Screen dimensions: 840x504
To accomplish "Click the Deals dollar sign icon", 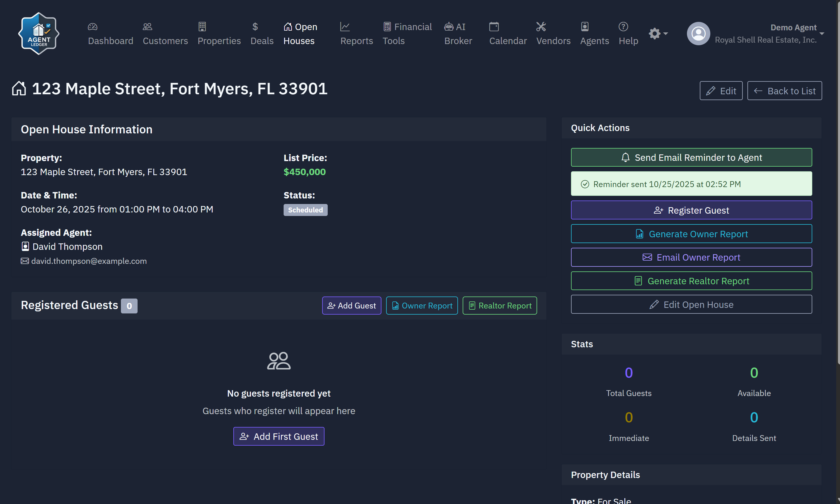I will point(255,27).
